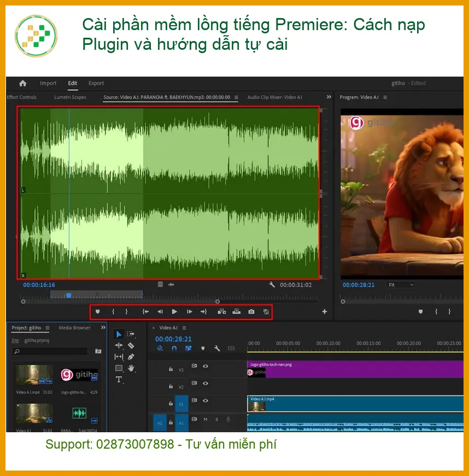Select the Slip tool
Viewport: 469px width, 476px height.
[119, 357]
